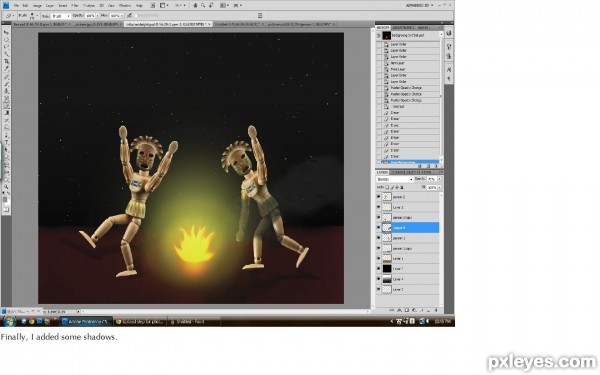Open the eraser Mode dropdown
The image size is (600, 375).
(x=61, y=16)
